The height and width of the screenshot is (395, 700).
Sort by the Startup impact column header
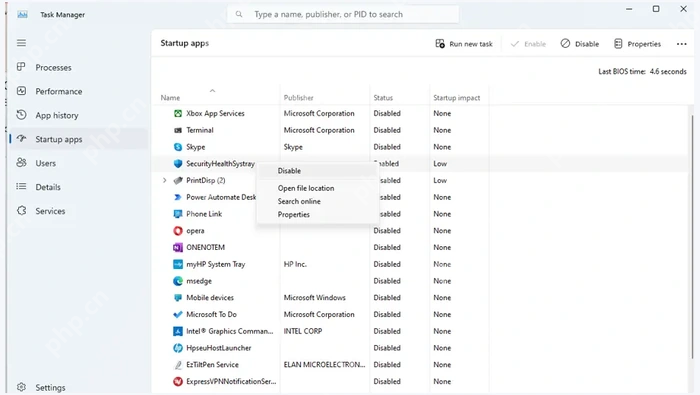456,98
